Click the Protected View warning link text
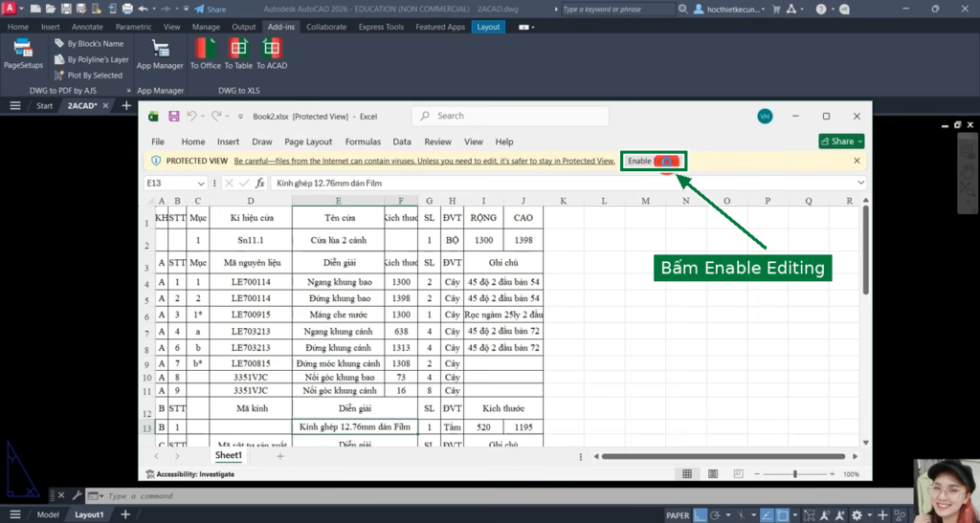The image size is (980, 523). pos(424,161)
